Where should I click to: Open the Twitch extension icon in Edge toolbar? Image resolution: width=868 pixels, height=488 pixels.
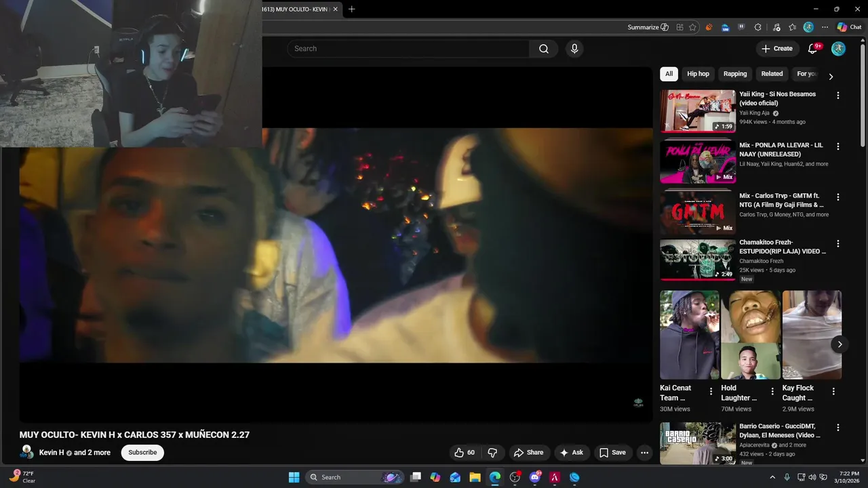(741, 27)
